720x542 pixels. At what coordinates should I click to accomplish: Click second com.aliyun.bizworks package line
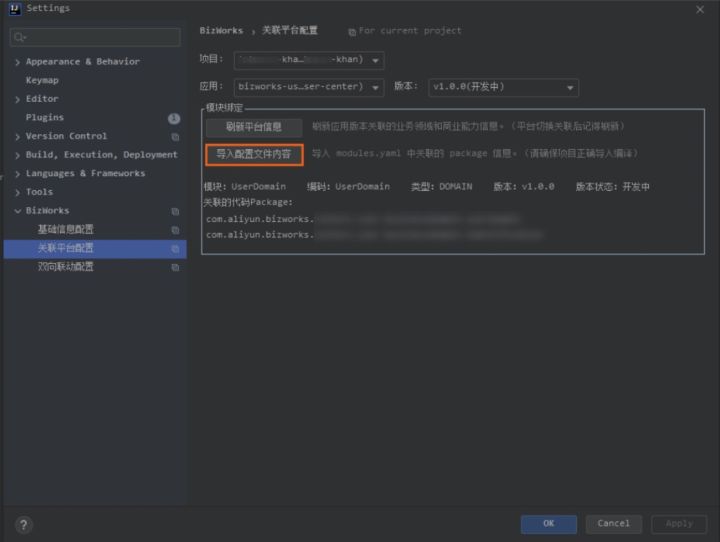pos(374,235)
